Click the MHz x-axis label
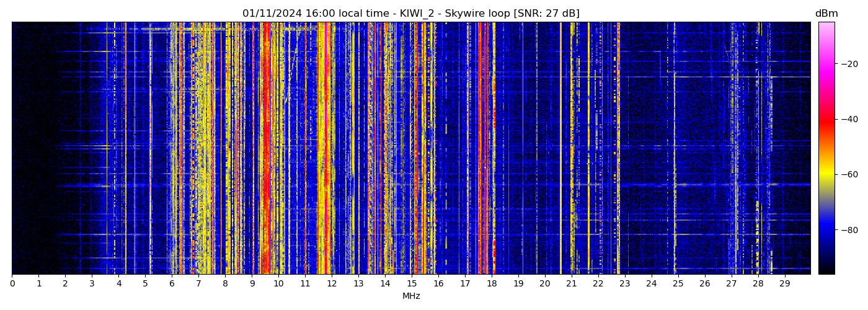Screen dimensions: 868x310 coord(411,296)
